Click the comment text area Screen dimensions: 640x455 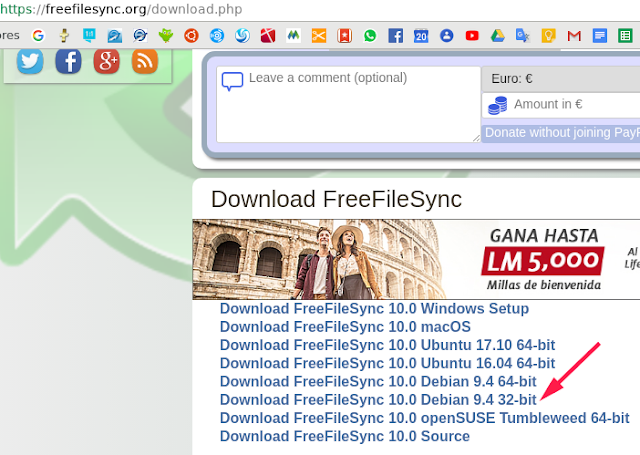tap(349, 104)
